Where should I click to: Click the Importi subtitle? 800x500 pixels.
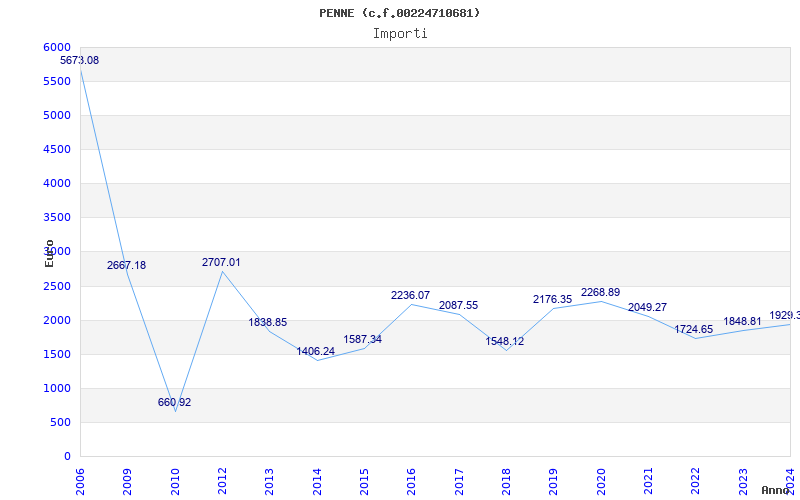pyautogui.click(x=400, y=34)
